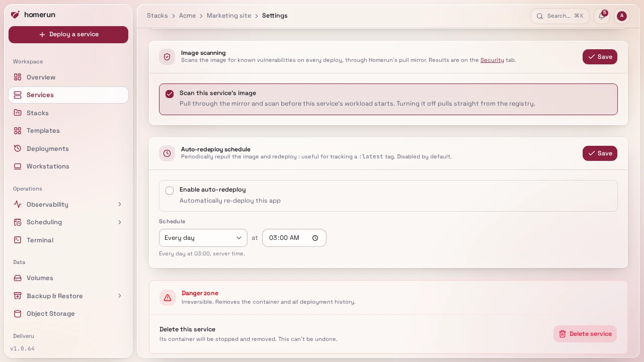Click the trash icon on Delete service

click(562, 334)
